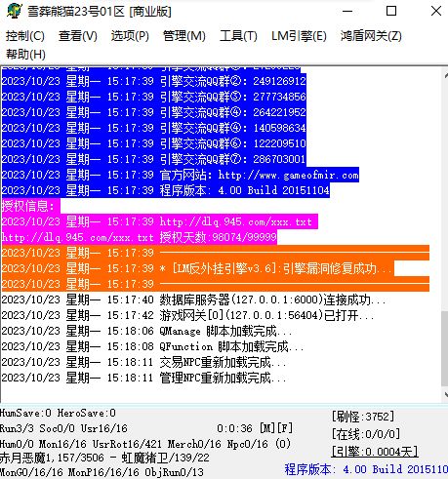Click the log scrollbar thumb
The height and width of the screenshot is (479, 448).
coord(444,348)
